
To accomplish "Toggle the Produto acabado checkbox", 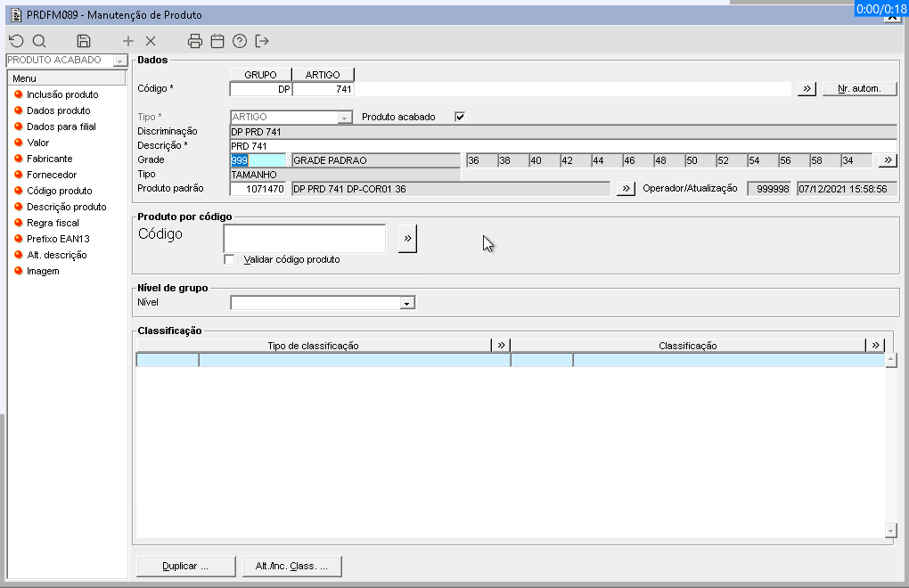I will [x=460, y=117].
